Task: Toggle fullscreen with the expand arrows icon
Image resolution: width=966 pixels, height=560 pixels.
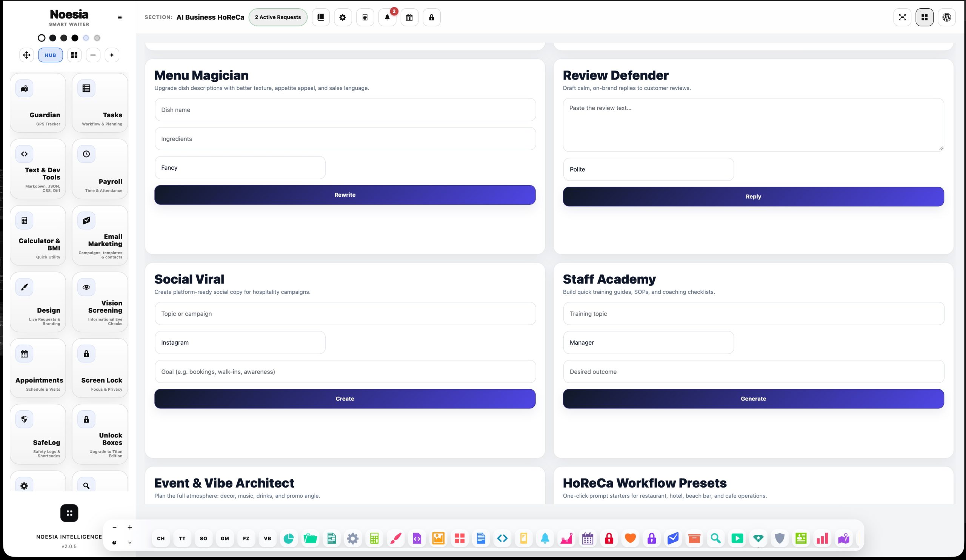Action: 902,17
